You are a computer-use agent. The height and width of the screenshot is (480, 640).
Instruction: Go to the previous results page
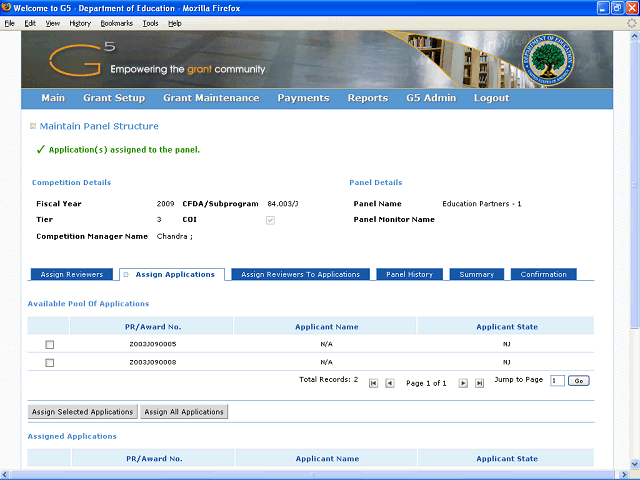coord(390,383)
